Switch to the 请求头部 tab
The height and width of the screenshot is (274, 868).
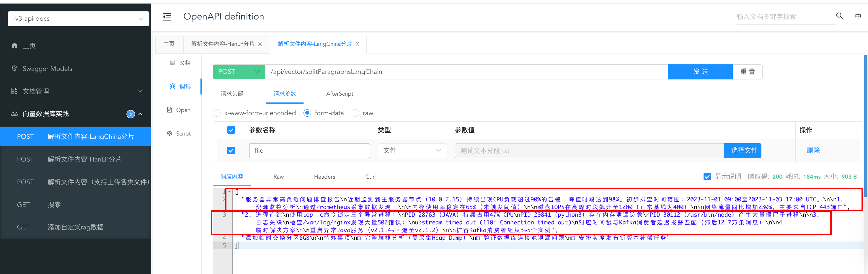tap(232, 94)
